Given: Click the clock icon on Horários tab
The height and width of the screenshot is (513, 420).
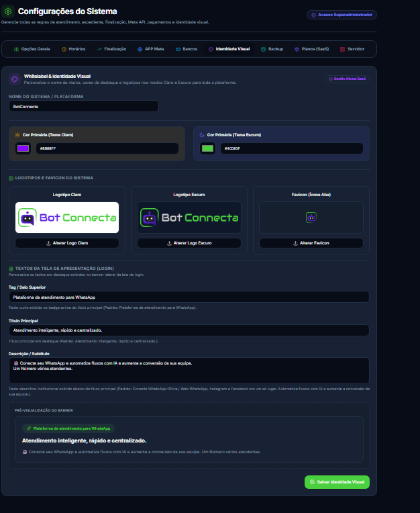Looking at the screenshot, I should pos(64,49).
